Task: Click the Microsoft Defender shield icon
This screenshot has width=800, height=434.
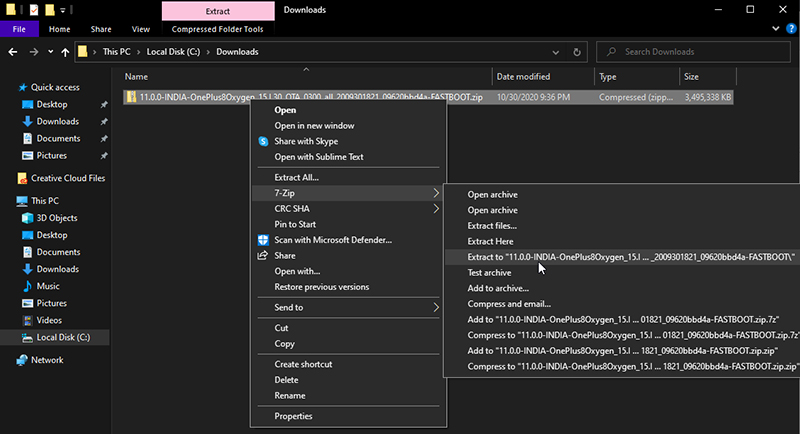Action: click(263, 240)
